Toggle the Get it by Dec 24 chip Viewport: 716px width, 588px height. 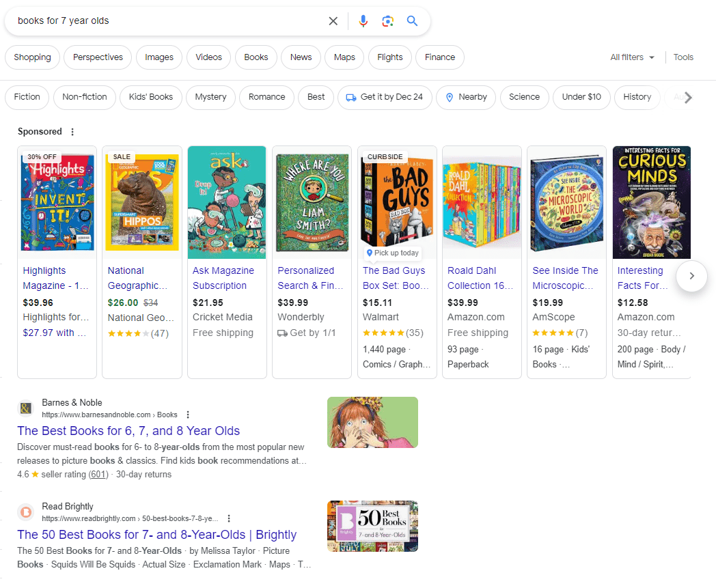coord(385,97)
